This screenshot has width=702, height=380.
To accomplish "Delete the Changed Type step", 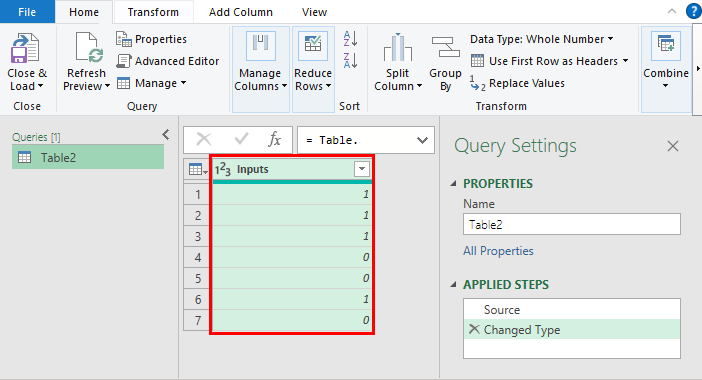I will point(474,329).
